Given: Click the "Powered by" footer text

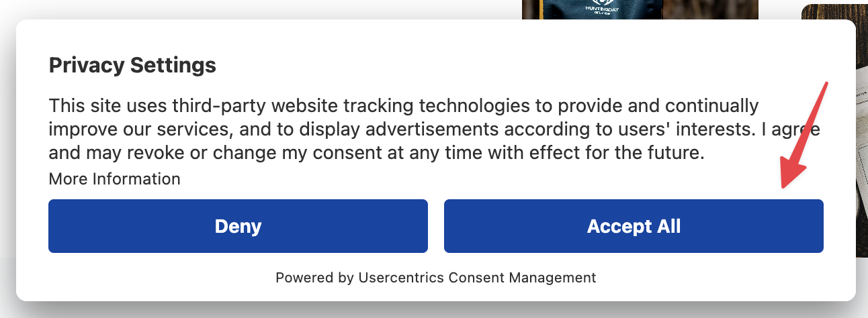Looking at the screenshot, I should pos(314,277).
